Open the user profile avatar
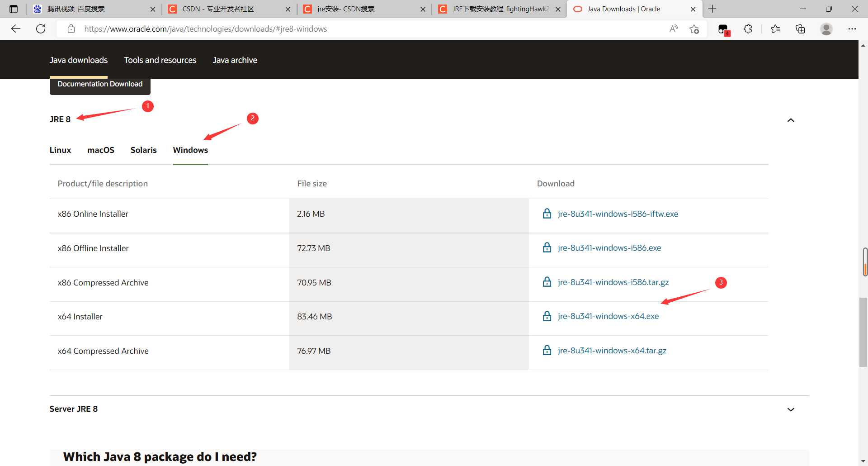868x466 pixels. coord(826,29)
